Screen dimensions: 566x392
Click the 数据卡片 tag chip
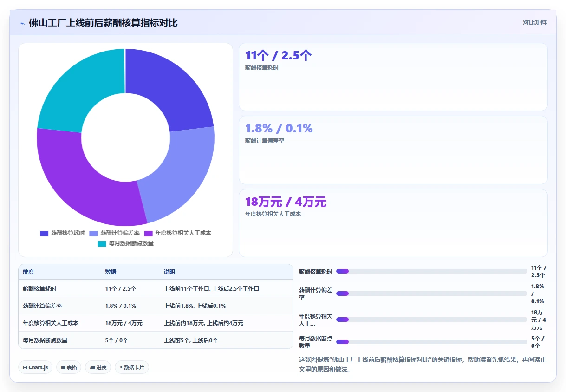(132, 367)
